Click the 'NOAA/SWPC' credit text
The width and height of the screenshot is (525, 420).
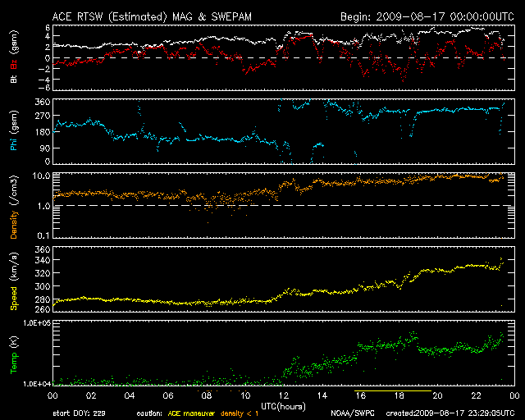click(353, 413)
